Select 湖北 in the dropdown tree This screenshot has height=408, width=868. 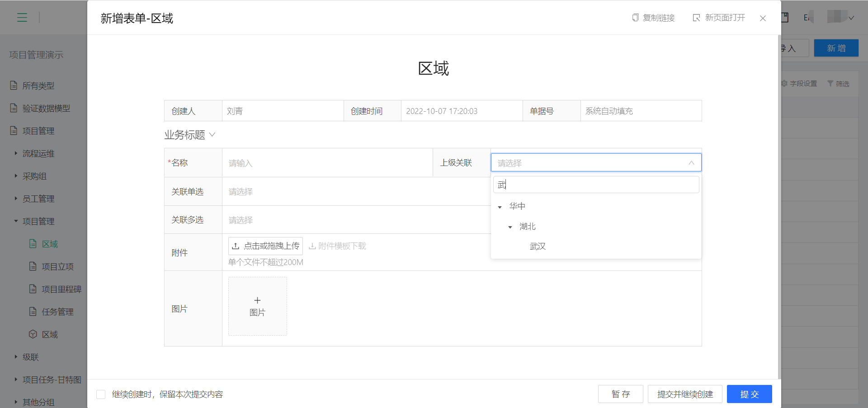point(528,227)
